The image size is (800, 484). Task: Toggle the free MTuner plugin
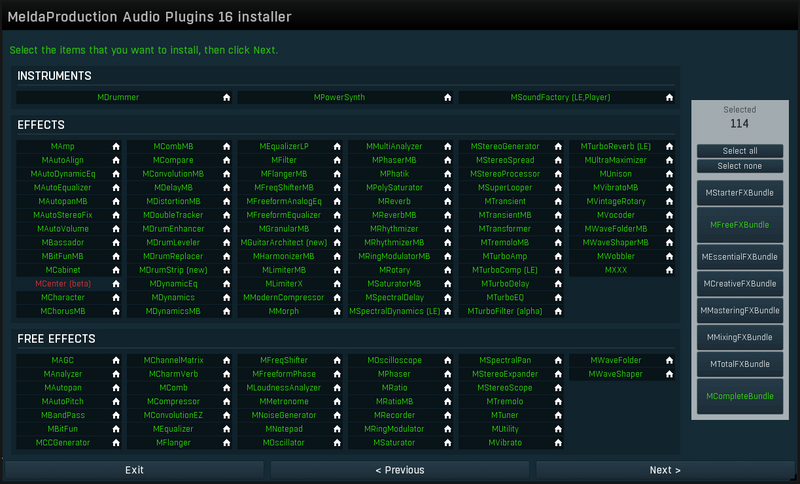click(505, 415)
